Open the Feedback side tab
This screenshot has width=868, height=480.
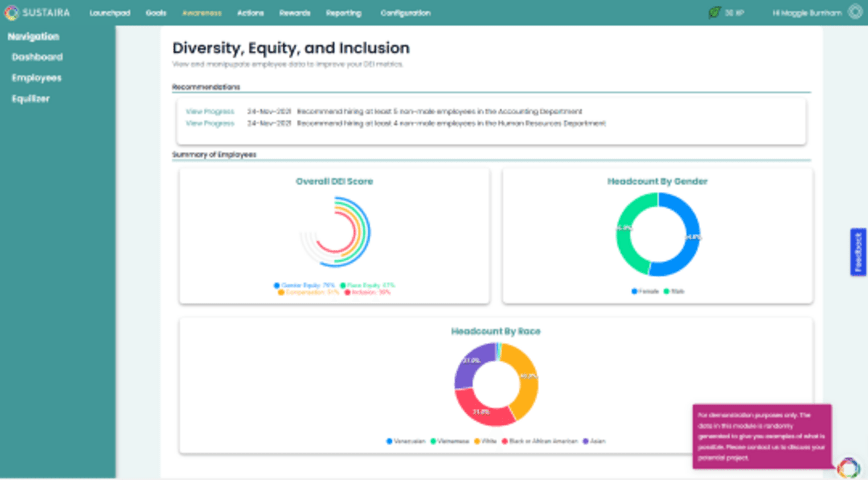tap(858, 252)
